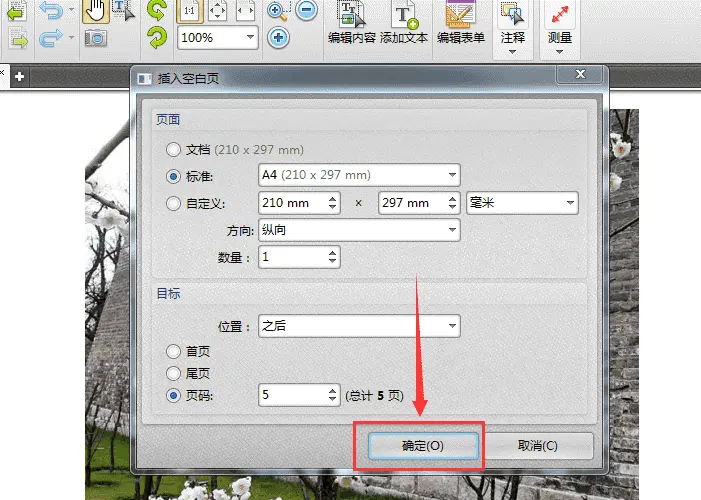Image resolution: width=701 pixels, height=500 pixels.
Task: Rotate page with upper green arrow
Action: click(x=156, y=10)
